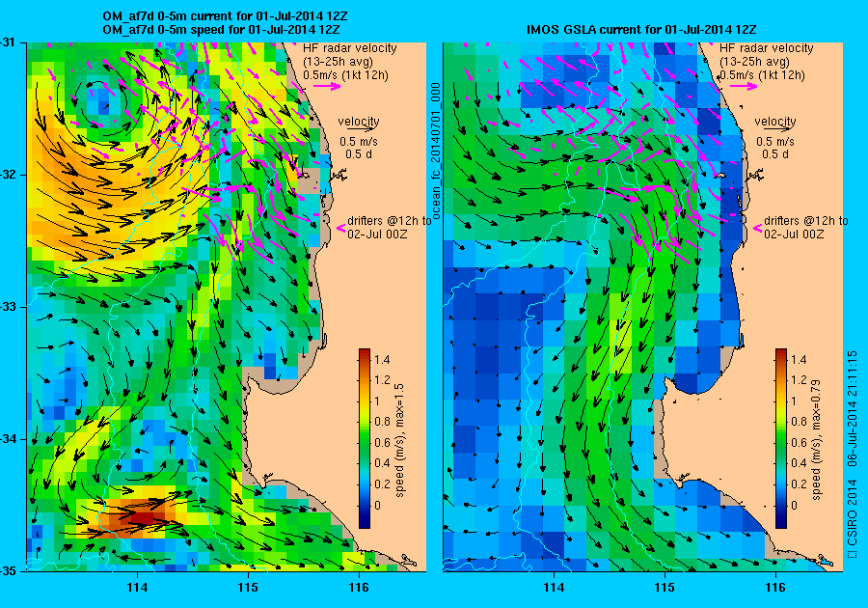Click the magenta drifter marker in left panel legend

(x=341, y=228)
